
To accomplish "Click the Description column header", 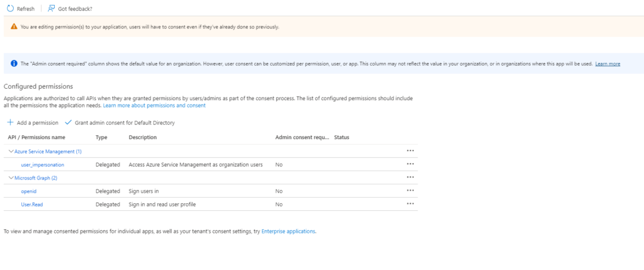I will click(143, 137).
